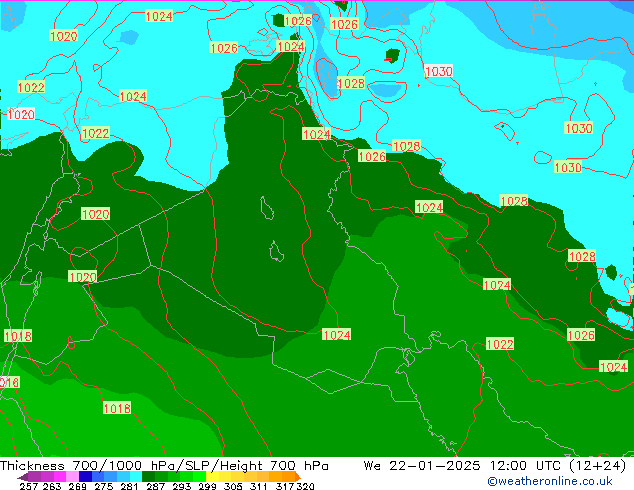Click the white-background 1030 isobar label
The height and width of the screenshot is (490, 634).
[x=439, y=72]
